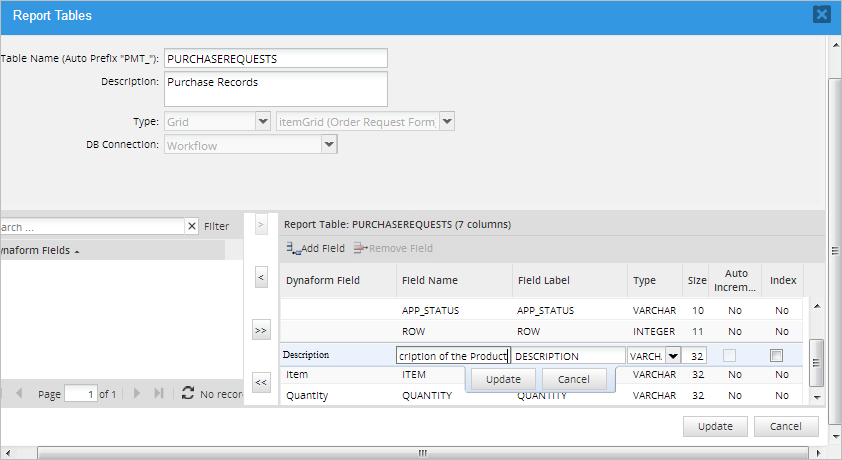Sort by the Dynaform Fields column header
This screenshot has width=842, height=460.
pos(38,250)
